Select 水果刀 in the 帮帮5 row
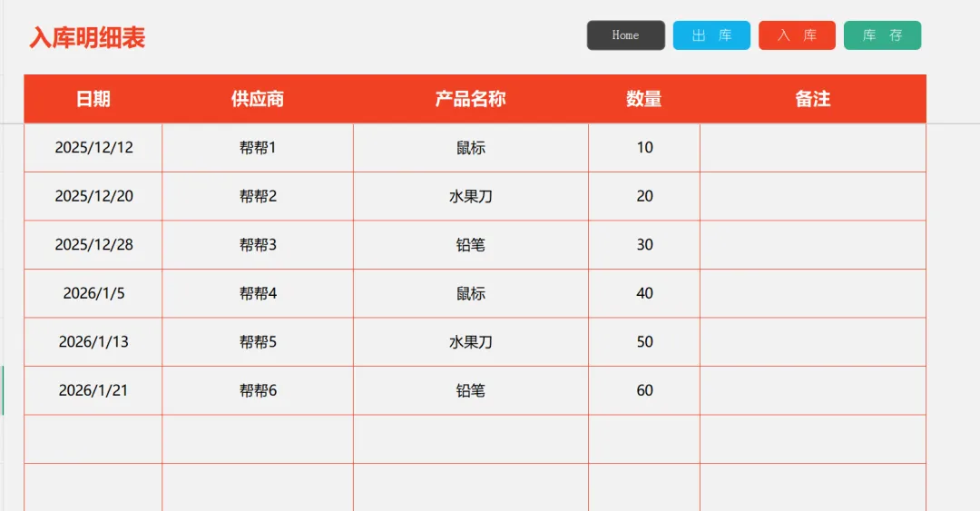 click(x=471, y=342)
